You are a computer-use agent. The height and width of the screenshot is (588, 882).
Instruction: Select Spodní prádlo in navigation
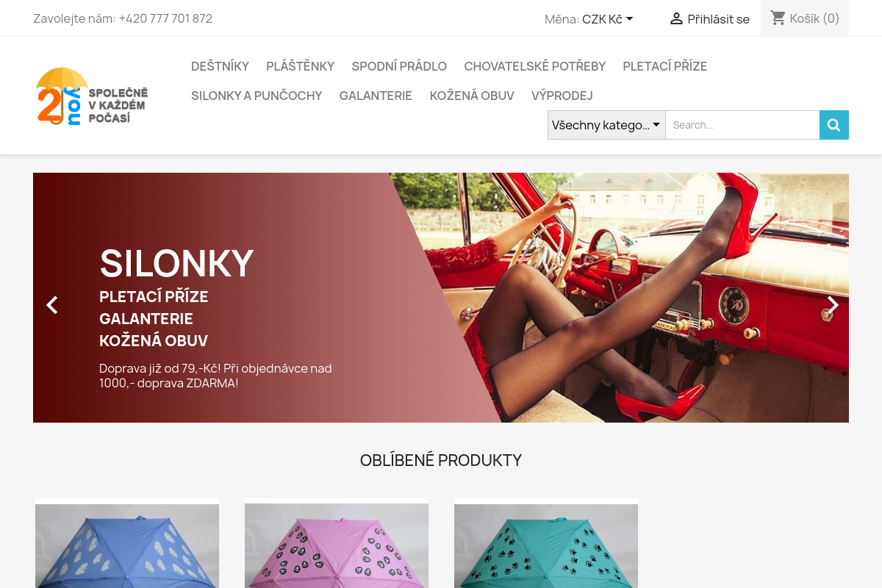tap(399, 66)
